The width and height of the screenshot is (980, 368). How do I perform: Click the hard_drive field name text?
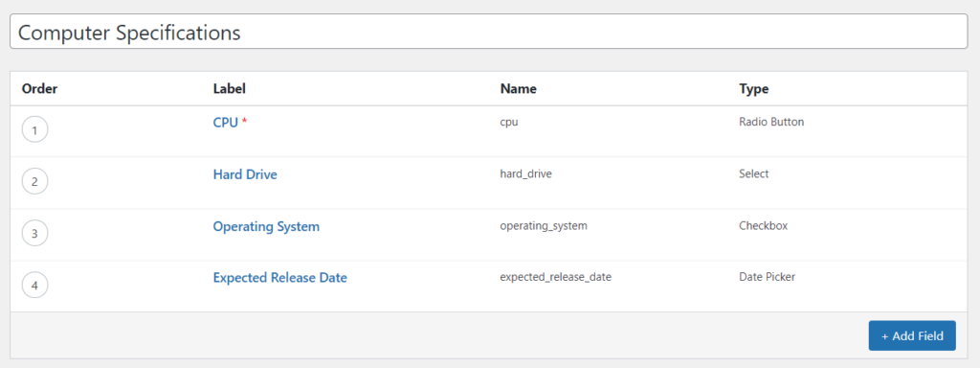pyautogui.click(x=525, y=174)
